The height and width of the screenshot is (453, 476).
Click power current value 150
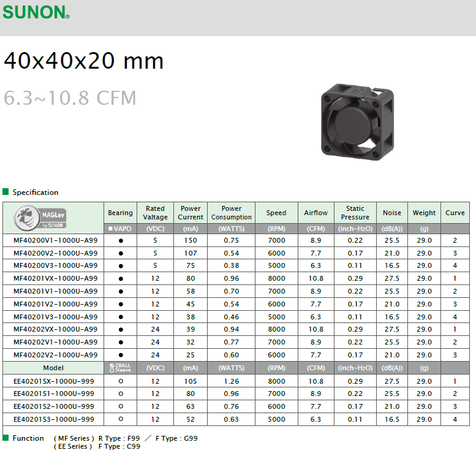click(x=191, y=240)
